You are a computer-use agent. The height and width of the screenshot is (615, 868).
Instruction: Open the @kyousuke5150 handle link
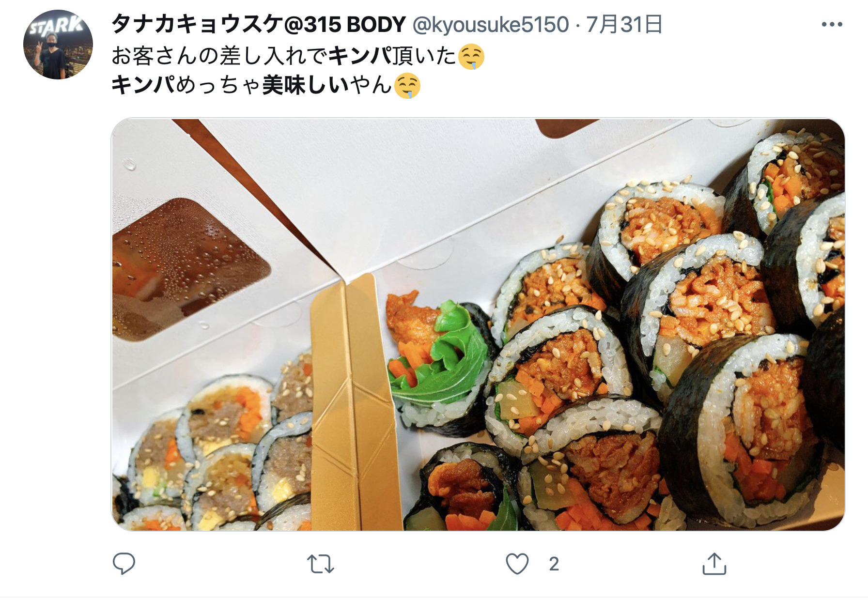click(x=490, y=24)
